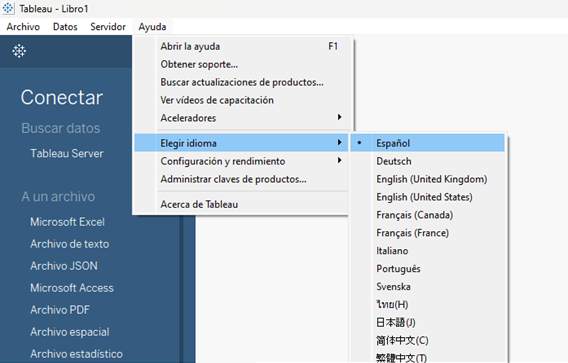The height and width of the screenshot is (363, 568).
Task: Select Japanese 日本語(J)
Action: [427, 322]
